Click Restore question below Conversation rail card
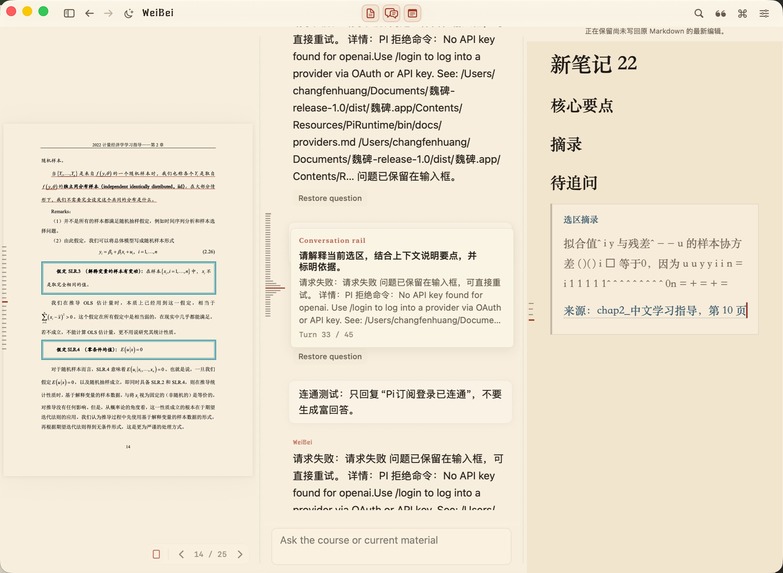 coord(330,357)
